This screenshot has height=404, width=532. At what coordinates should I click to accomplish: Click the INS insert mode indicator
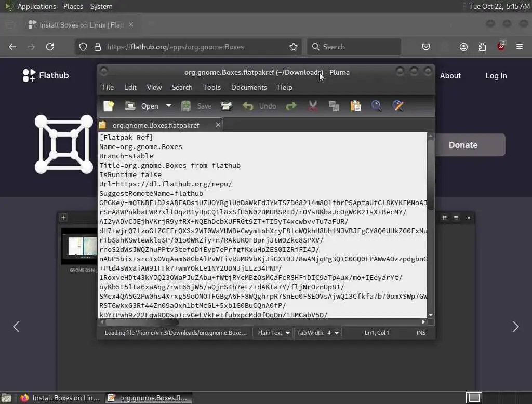(421, 333)
